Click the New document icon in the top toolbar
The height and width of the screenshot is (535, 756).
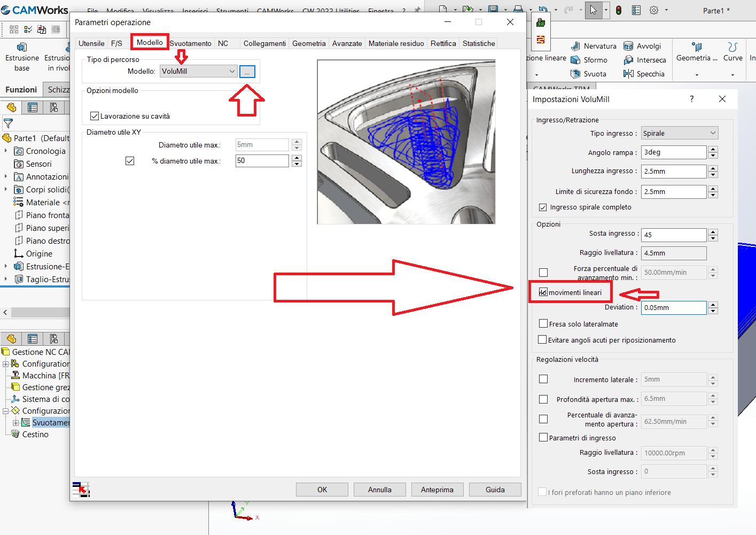(x=443, y=9)
